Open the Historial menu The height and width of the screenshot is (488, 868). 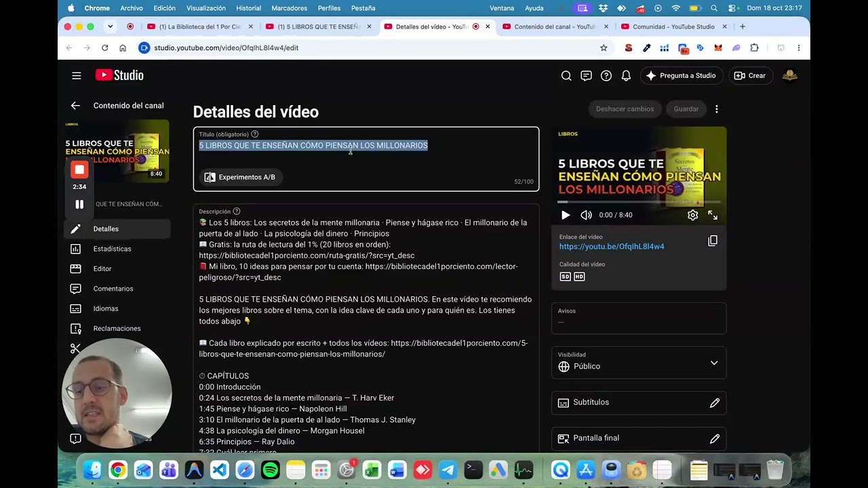point(248,8)
